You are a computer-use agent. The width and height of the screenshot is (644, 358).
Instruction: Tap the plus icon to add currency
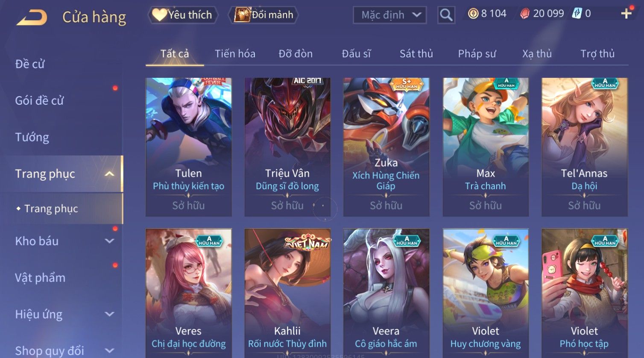click(x=626, y=14)
